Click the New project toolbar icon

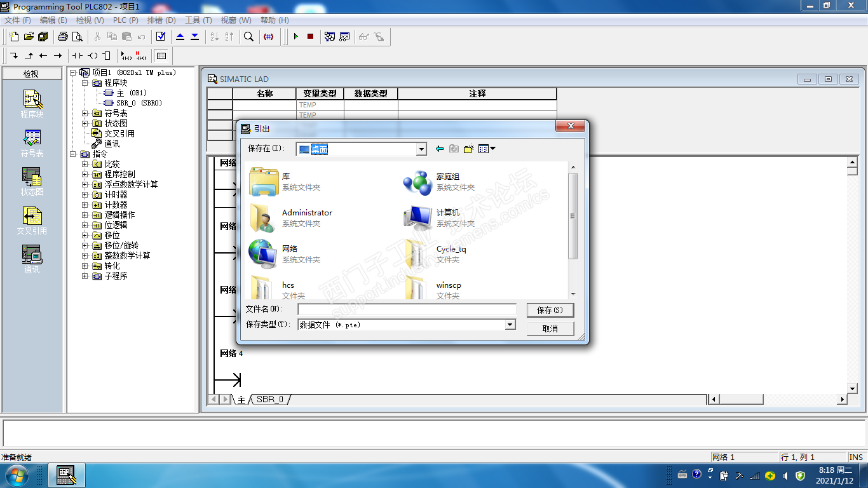14,37
